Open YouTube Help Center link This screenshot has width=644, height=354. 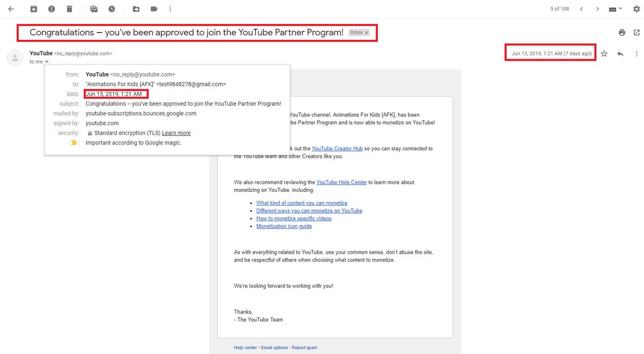click(x=341, y=183)
